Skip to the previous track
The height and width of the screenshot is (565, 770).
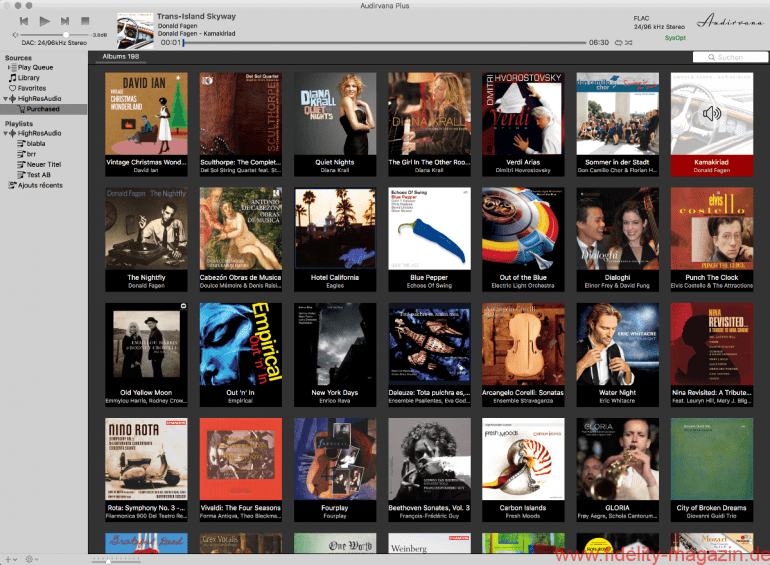(x=23, y=21)
